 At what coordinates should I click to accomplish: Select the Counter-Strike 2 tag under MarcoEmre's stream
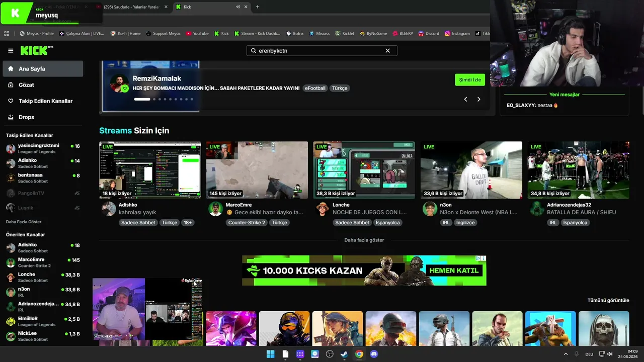(x=247, y=222)
